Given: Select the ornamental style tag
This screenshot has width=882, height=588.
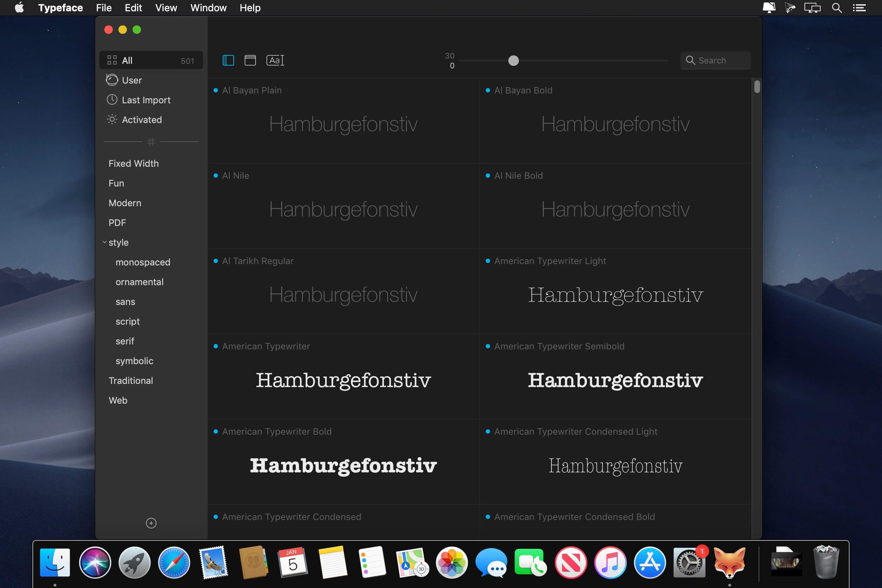Looking at the screenshot, I should tap(140, 282).
